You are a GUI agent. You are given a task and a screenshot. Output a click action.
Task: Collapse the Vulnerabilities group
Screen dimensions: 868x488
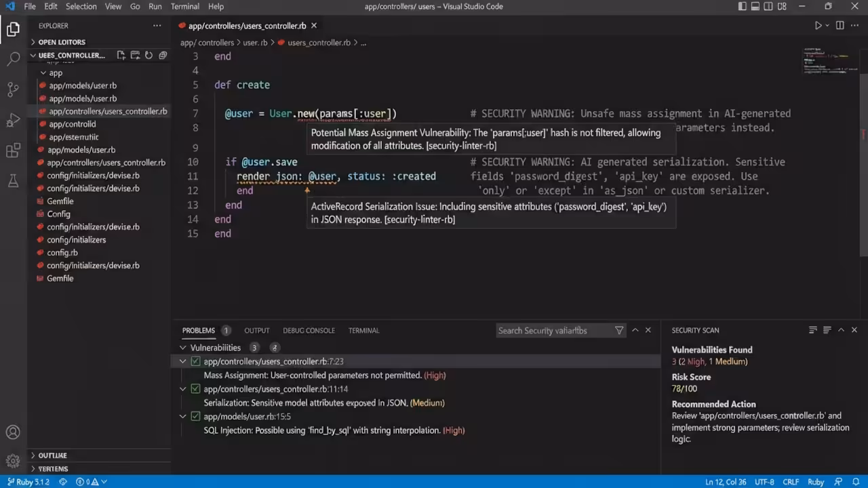[x=182, y=348]
